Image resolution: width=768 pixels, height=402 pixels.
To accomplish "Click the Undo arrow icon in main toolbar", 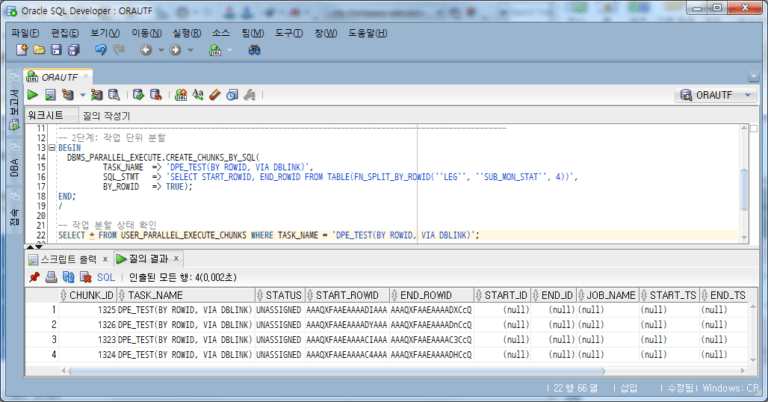I will (101, 50).
